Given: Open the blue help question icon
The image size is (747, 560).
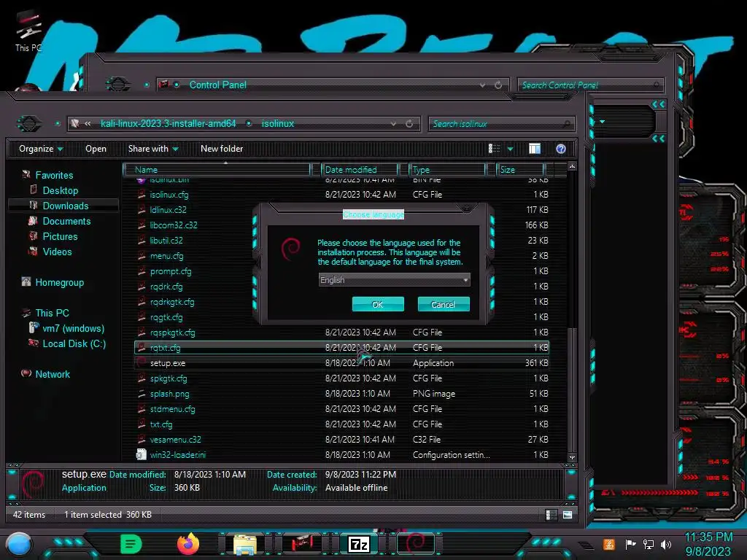Looking at the screenshot, I should [x=561, y=149].
